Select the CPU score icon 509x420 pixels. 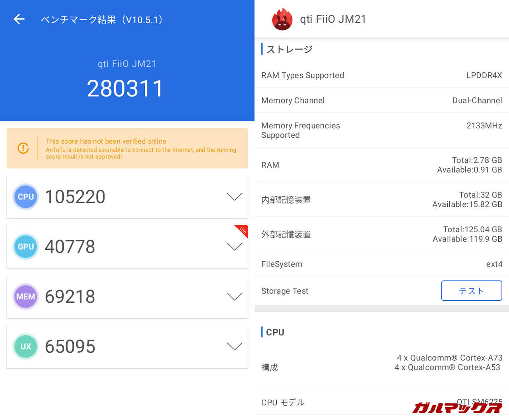[x=25, y=196]
